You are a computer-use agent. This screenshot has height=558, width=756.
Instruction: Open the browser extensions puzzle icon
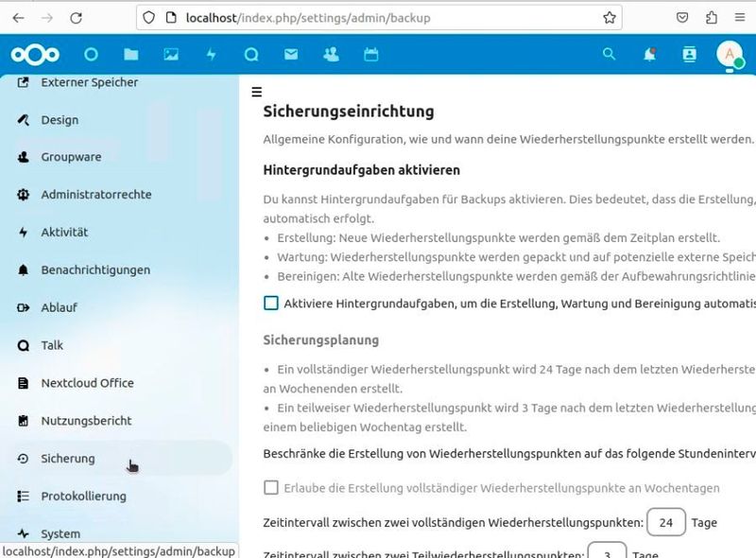[x=712, y=18]
